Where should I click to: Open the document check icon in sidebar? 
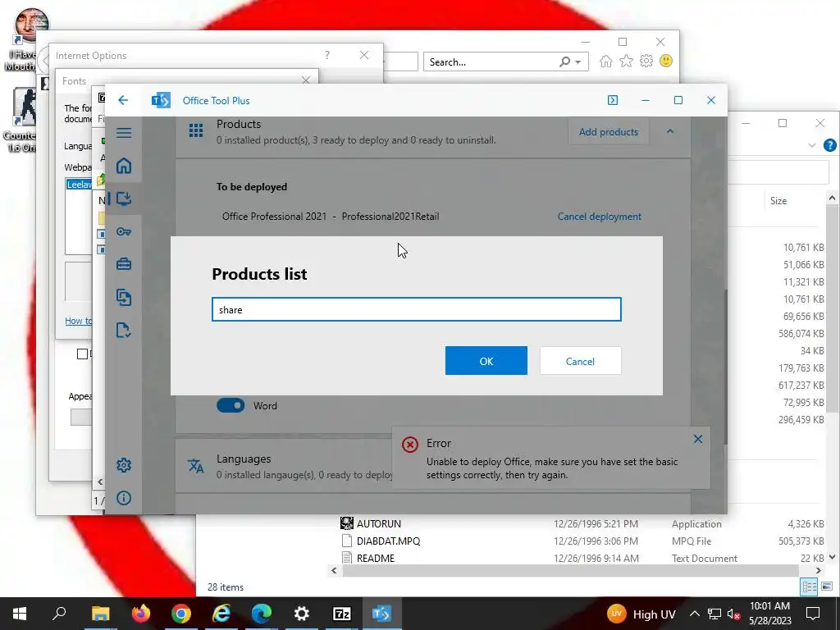124,331
